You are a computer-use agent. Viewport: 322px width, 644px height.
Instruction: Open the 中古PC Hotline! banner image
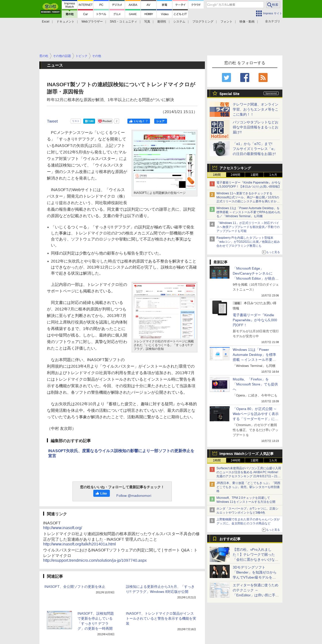[x=219, y=129]
